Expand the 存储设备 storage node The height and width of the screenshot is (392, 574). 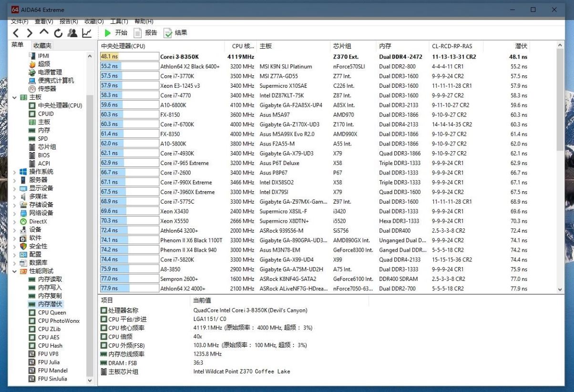pos(14,205)
